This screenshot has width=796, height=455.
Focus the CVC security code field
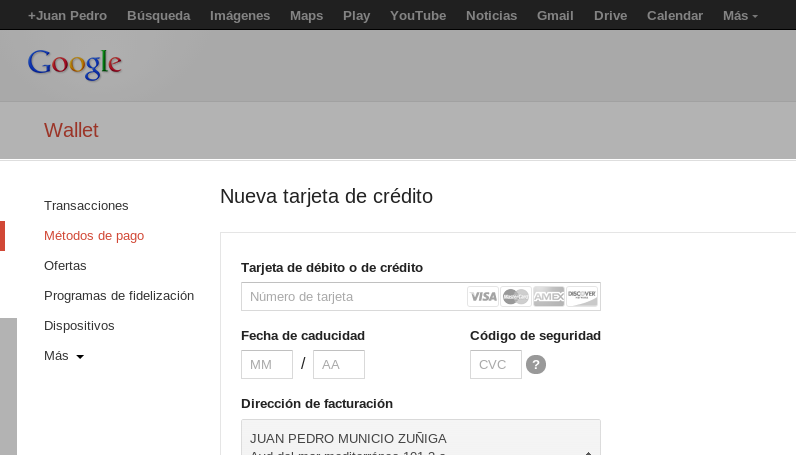tap(496, 365)
